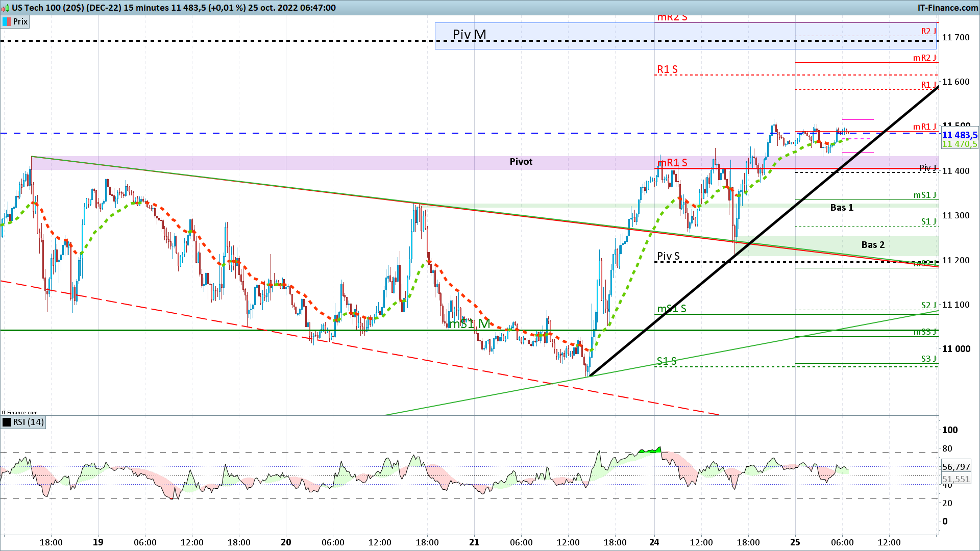Select the Pivot zone label
The image size is (980, 551).
[x=521, y=162]
